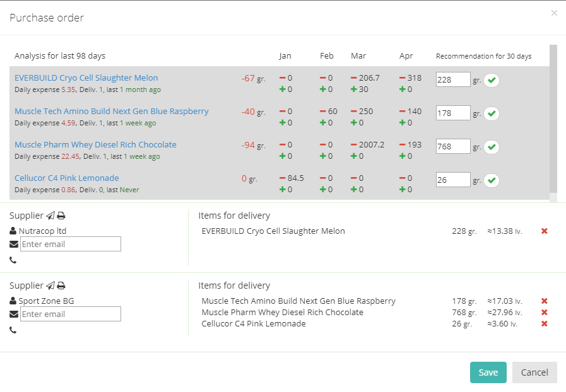
Task: Click the analysis list scrollbar
Action: (x=553, y=119)
